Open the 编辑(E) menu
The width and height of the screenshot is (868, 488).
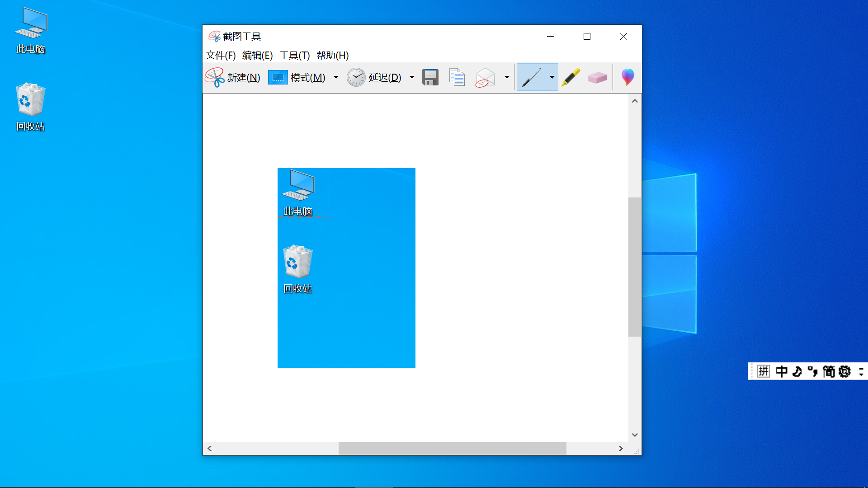point(257,55)
